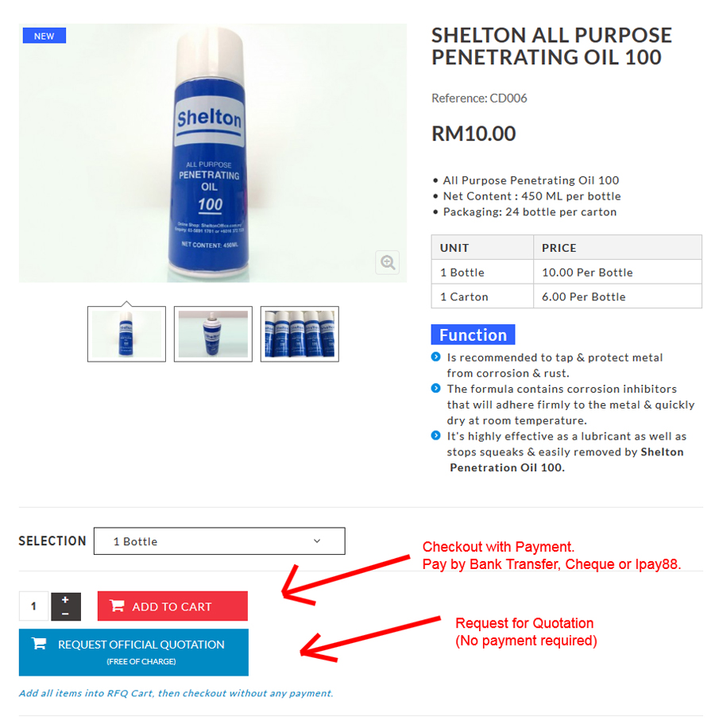Click second blue arrow bullet about corrosion inhibitors
715x728 pixels.
(435, 388)
